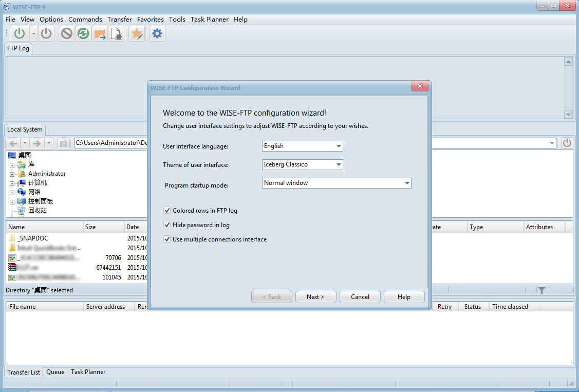Click the recycle bin 回收站 icon
Viewport: 579px width, 392px height.
22,211
